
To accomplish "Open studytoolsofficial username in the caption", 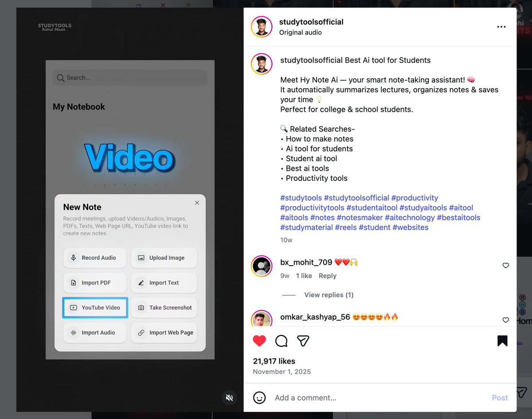I will 311,60.
